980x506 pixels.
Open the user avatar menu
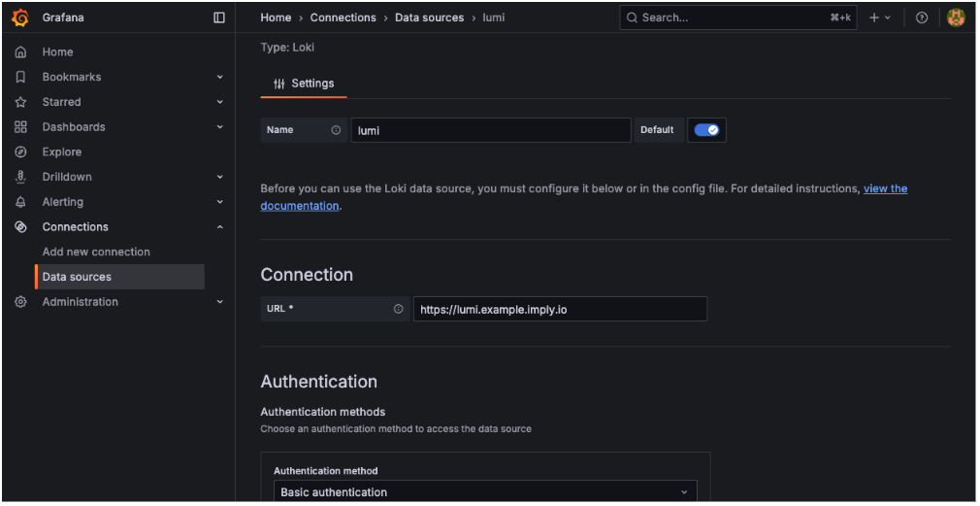956,17
